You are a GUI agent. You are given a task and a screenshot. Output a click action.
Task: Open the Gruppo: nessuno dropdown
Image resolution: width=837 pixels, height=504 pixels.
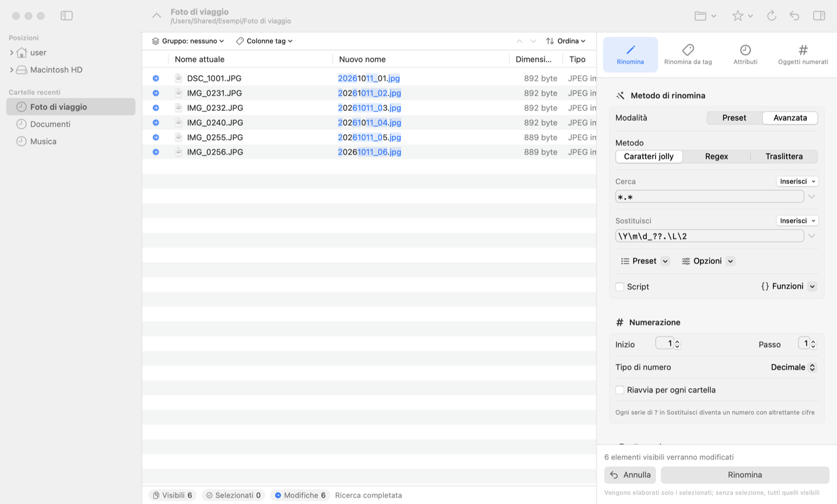[x=188, y=41]
